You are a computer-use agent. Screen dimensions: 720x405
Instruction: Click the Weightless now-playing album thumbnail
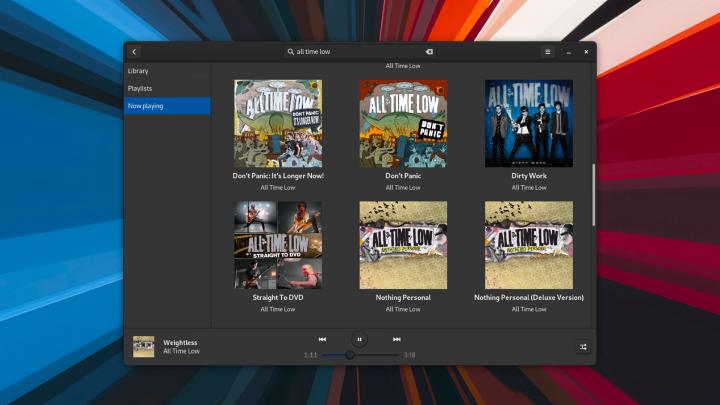point(144,346)
